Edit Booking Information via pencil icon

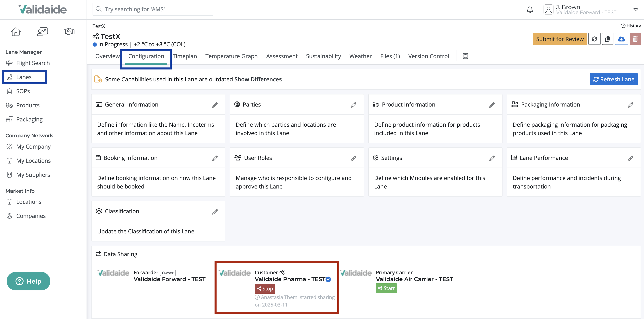[x=215, y=158]
